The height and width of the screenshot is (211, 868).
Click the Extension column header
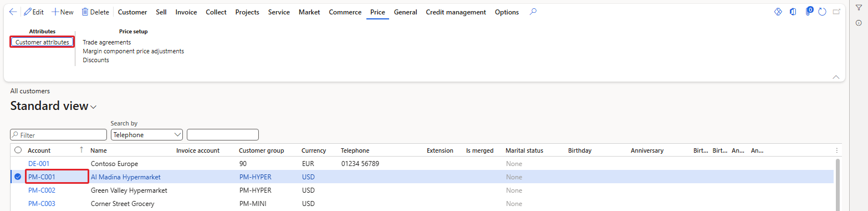440,150
